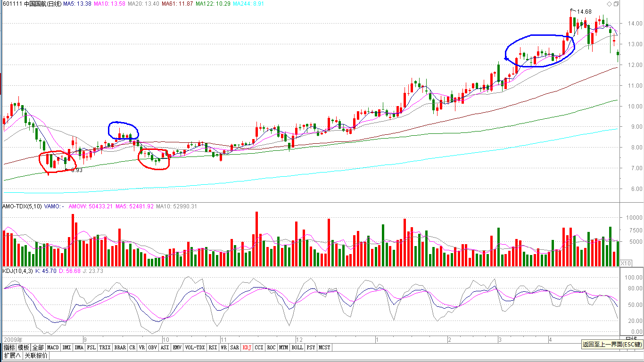Viewport: 644px width, 362px height.
Task: Choose the FSL indicator
Action: click(91, 347)
